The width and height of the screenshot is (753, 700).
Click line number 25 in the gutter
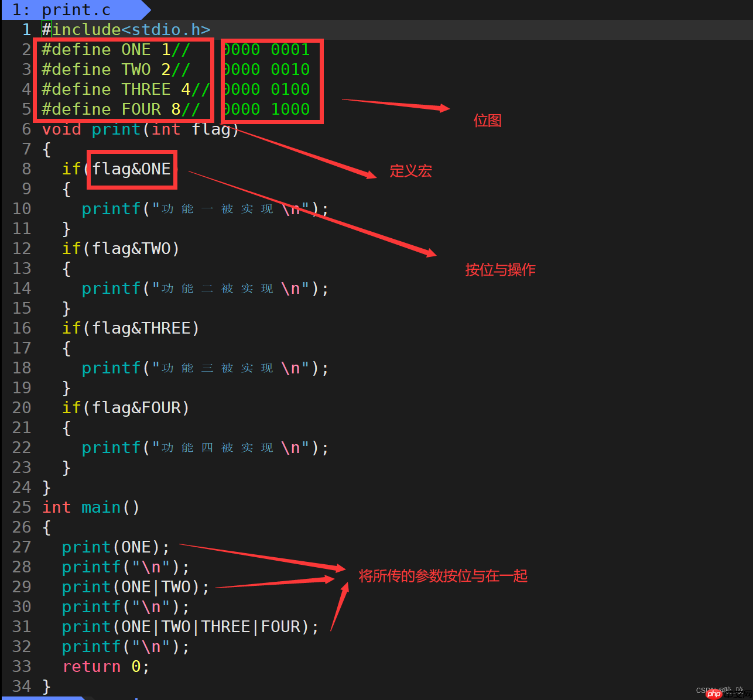(22, 507)
